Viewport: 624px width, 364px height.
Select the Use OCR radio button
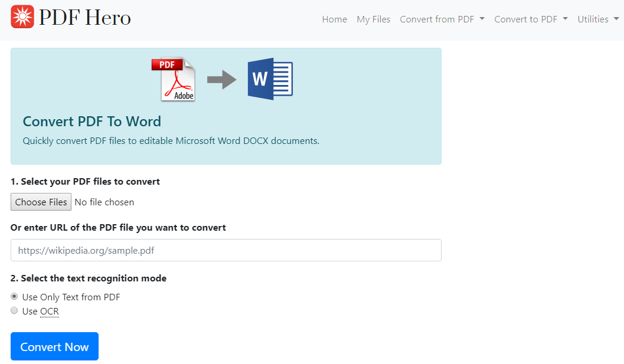[14, 311]
